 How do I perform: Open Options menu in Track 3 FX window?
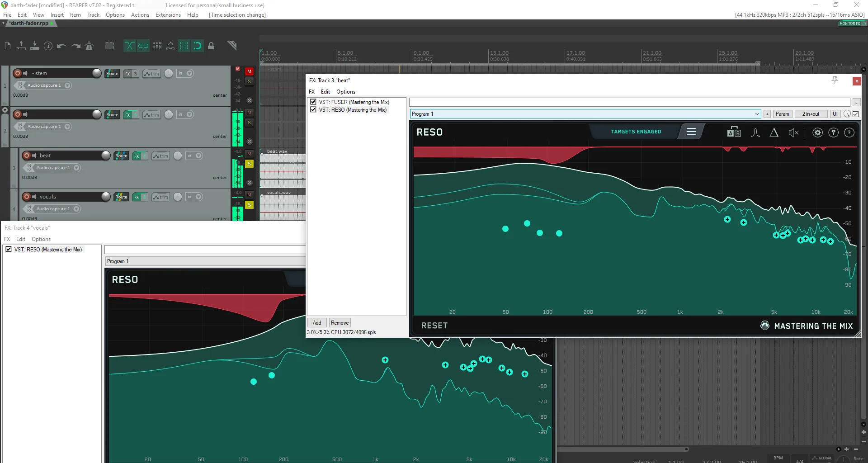(x=345, y=92)
